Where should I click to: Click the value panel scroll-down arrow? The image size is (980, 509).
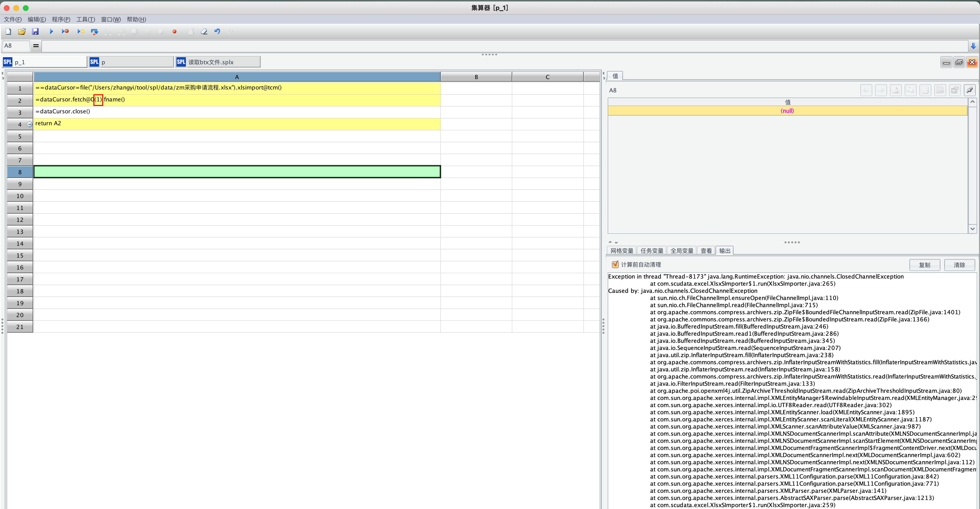coord(972,229)
